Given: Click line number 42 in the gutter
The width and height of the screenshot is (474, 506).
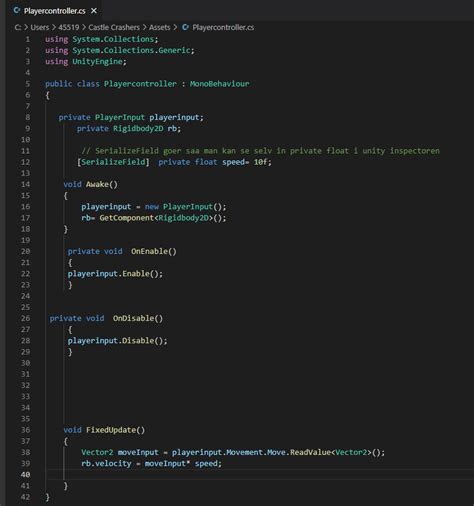Looking at the screenshot, I should tap(26, 497).
